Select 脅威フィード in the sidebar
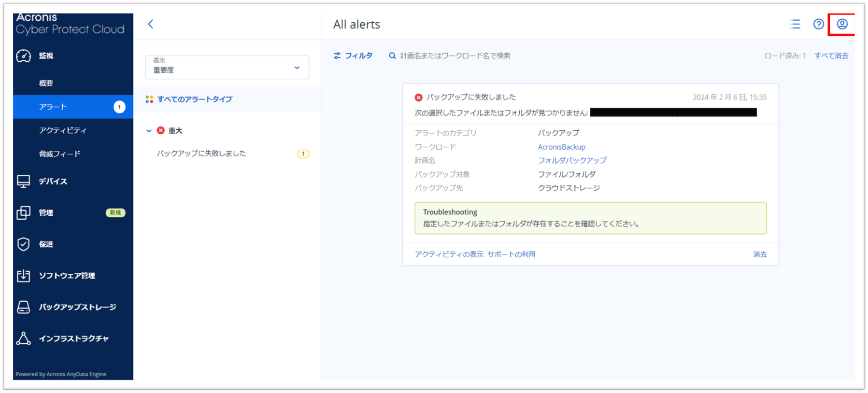The image size is (868, 393). coord(59,154)
